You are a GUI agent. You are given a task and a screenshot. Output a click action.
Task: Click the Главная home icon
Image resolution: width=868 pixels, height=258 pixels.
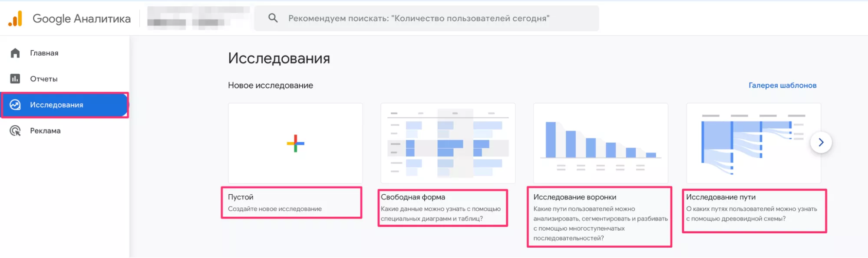[x=15, y=53]
